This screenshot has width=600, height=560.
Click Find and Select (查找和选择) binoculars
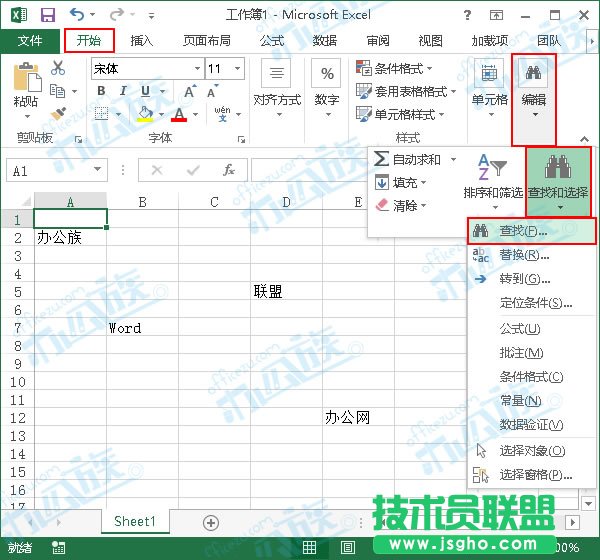pos(558,182)
